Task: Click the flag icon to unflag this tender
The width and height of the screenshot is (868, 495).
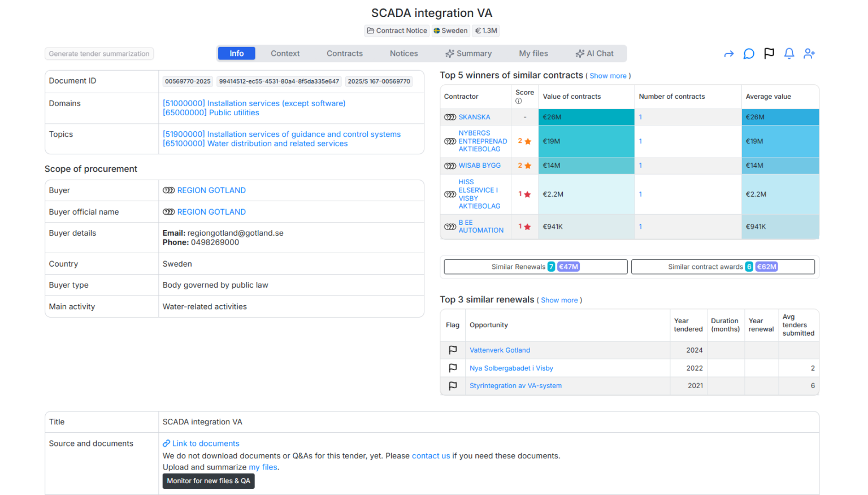Action: pyautogui.click(x=769, y=54)
